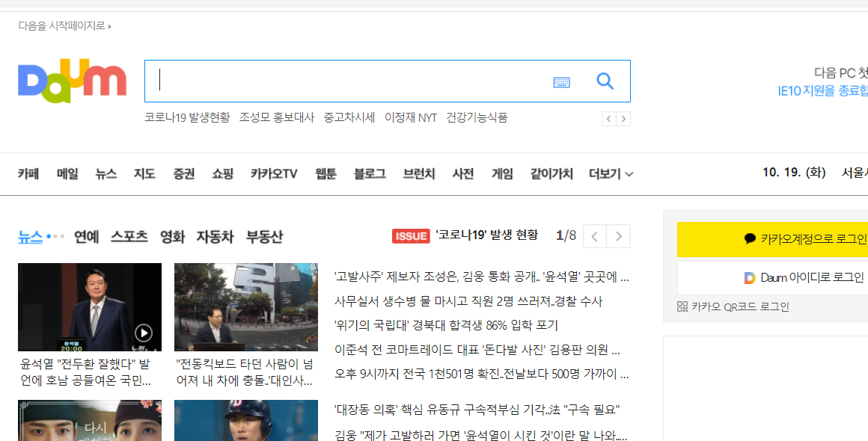868x441 pixels.
Task: Read headline '고발사주' 제보자 조성은
Action: click(482, 277)
